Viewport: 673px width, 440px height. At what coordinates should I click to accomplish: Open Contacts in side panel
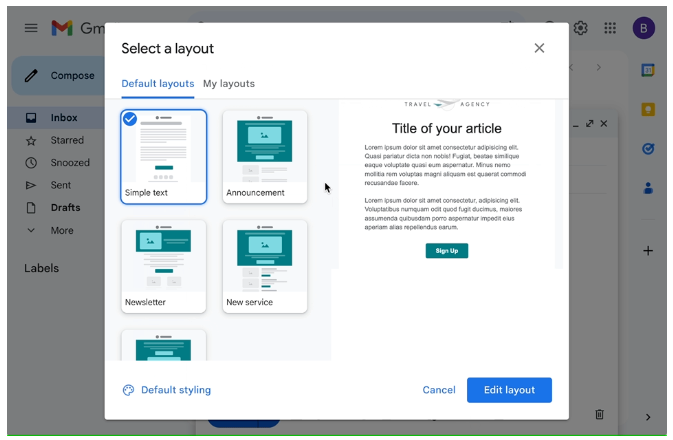(x=647, y=188)
